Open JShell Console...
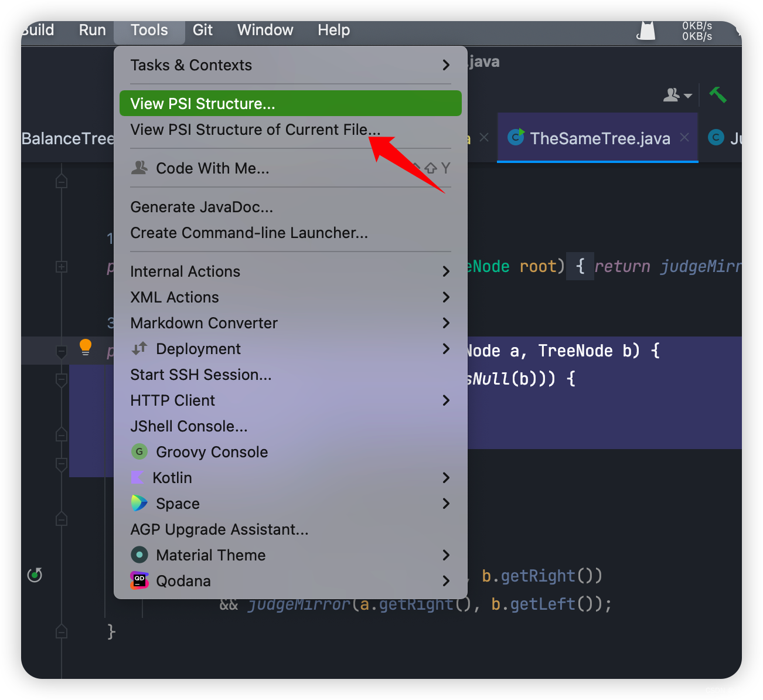Viewport: 763px width, 700px height. [x=291, y=426]
